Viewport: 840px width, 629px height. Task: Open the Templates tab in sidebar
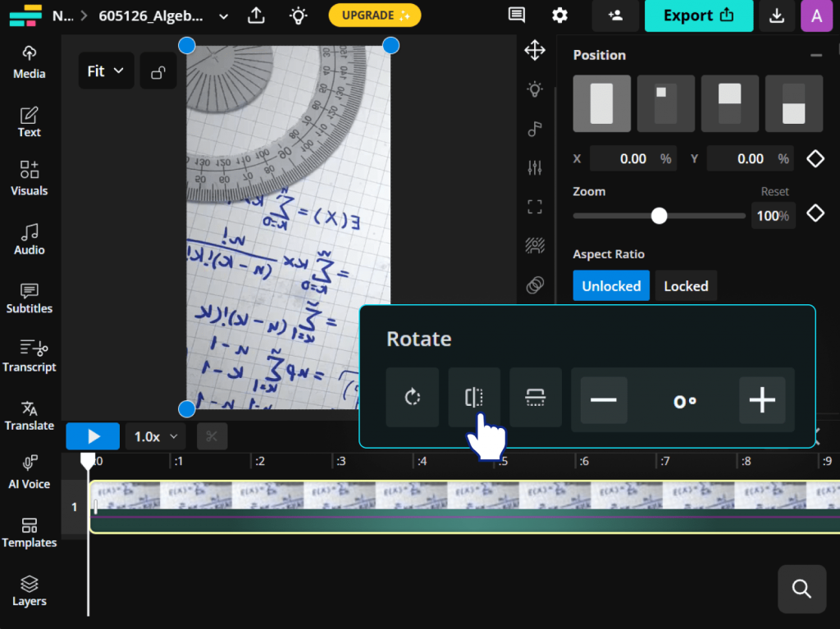point(30,532)
